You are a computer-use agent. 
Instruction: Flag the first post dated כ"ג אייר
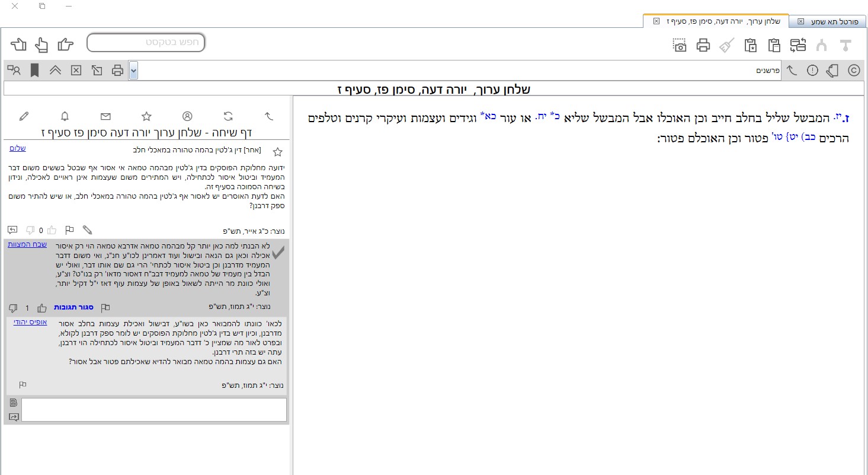tap(69, 230)
